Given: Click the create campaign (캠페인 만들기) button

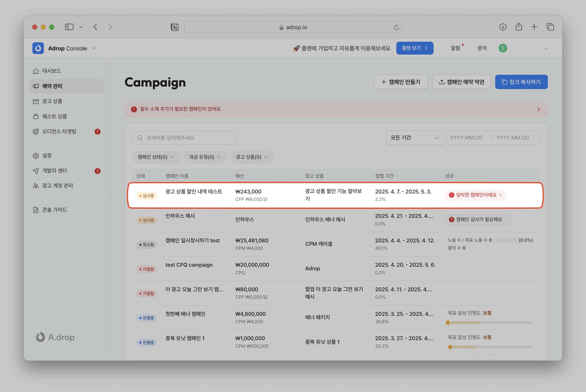Looking at the screenshot, I should [401, 82].
